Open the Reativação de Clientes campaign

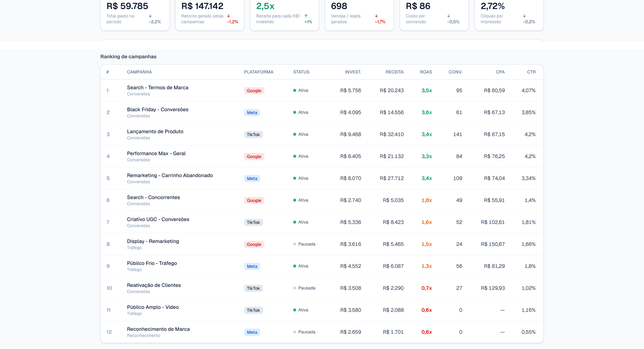[x=154, y=285]
